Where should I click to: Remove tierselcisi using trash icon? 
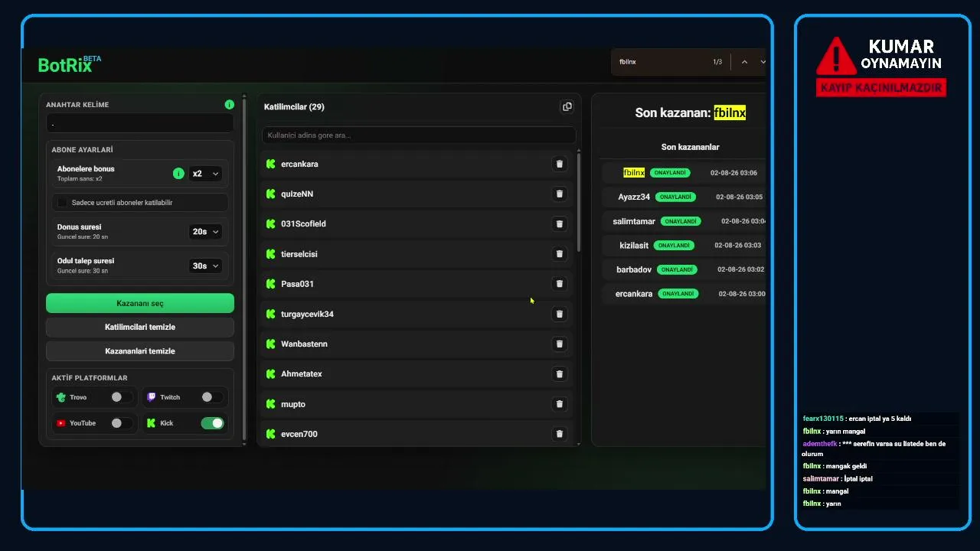[x=559, y=254]
